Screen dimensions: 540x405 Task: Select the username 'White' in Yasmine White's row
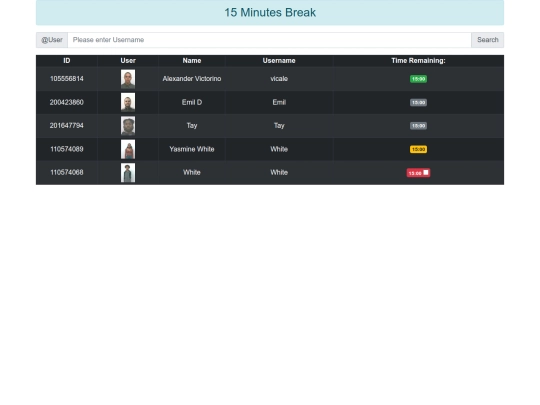(x=279, y=149)
